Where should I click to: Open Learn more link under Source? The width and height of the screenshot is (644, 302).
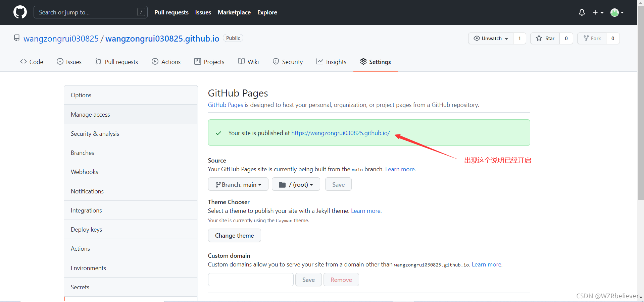click(400, 169)
